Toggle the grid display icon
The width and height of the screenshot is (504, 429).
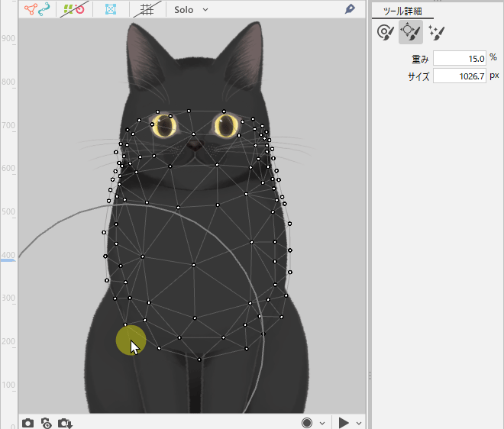coord(146,10)
